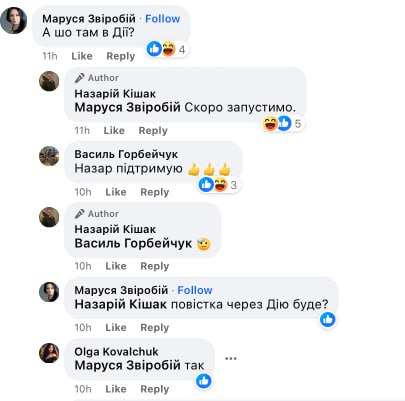
Task: Open Olga Kovalchuk's profile name link
Action: (116, 351)
